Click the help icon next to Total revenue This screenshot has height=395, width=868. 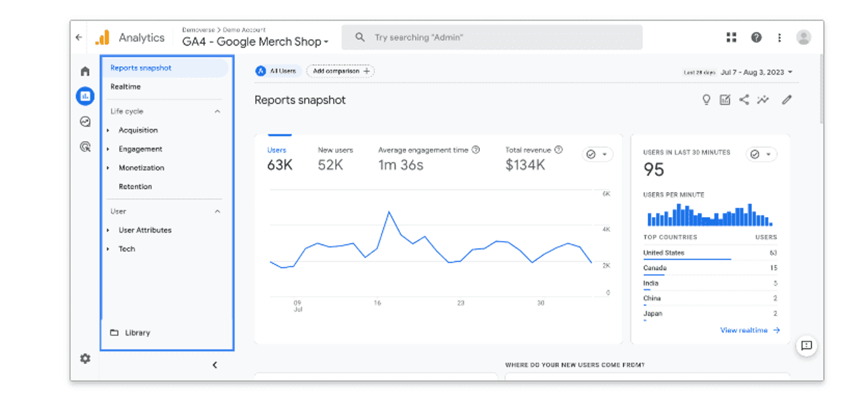(559, 150)
